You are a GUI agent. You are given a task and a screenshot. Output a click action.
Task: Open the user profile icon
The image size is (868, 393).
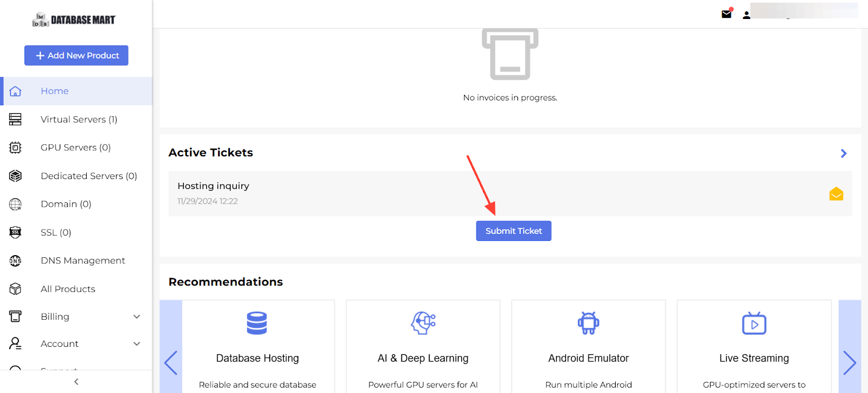(x=746, y=15)
